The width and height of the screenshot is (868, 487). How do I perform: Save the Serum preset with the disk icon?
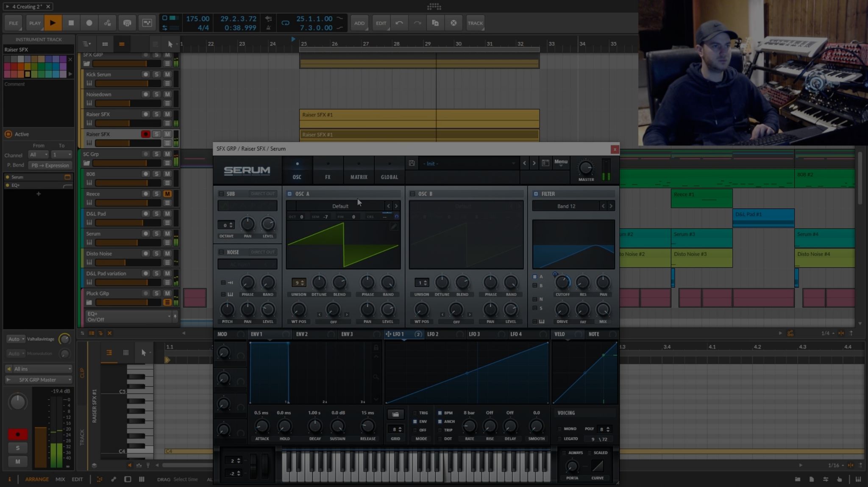(412, 163)
